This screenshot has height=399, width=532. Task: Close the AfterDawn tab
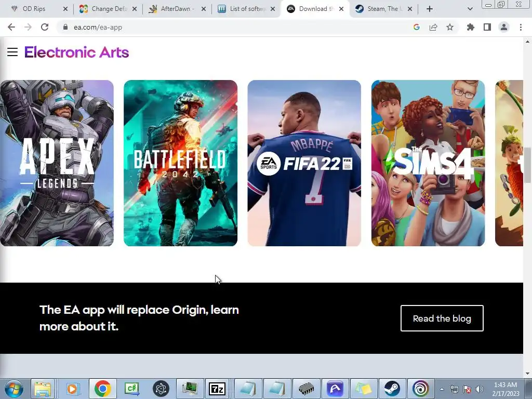pyautogui.click(x=204, y=9)
